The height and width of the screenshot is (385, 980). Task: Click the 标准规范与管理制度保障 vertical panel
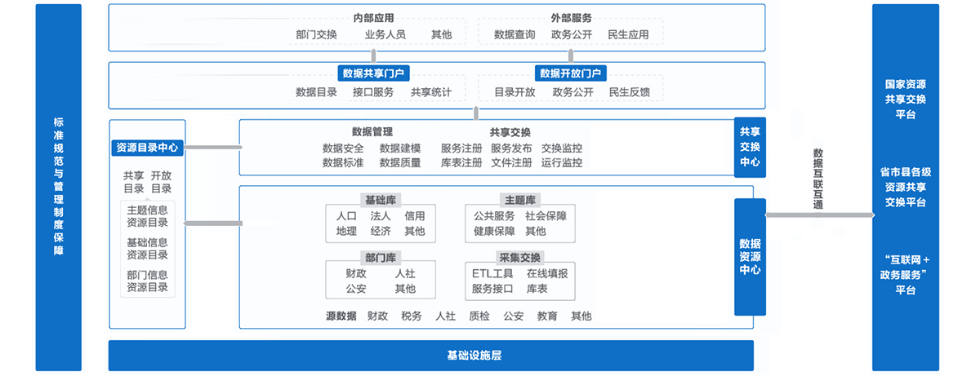point(58,188)
